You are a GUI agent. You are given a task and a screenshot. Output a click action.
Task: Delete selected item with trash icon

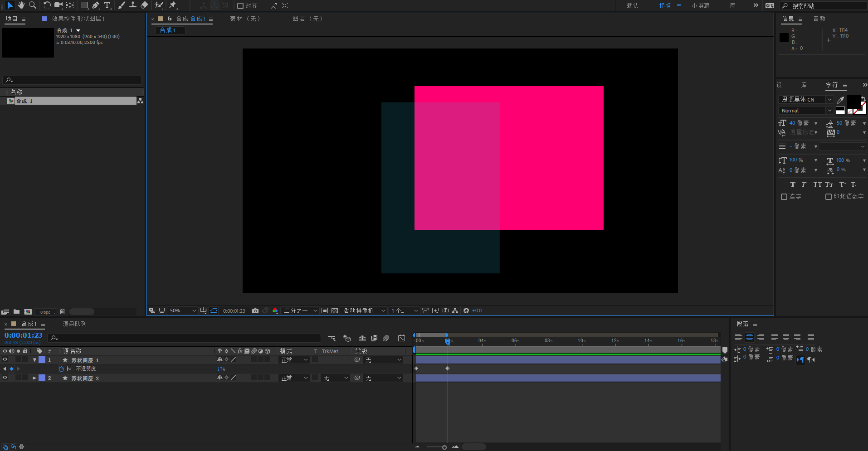point(63,311)
